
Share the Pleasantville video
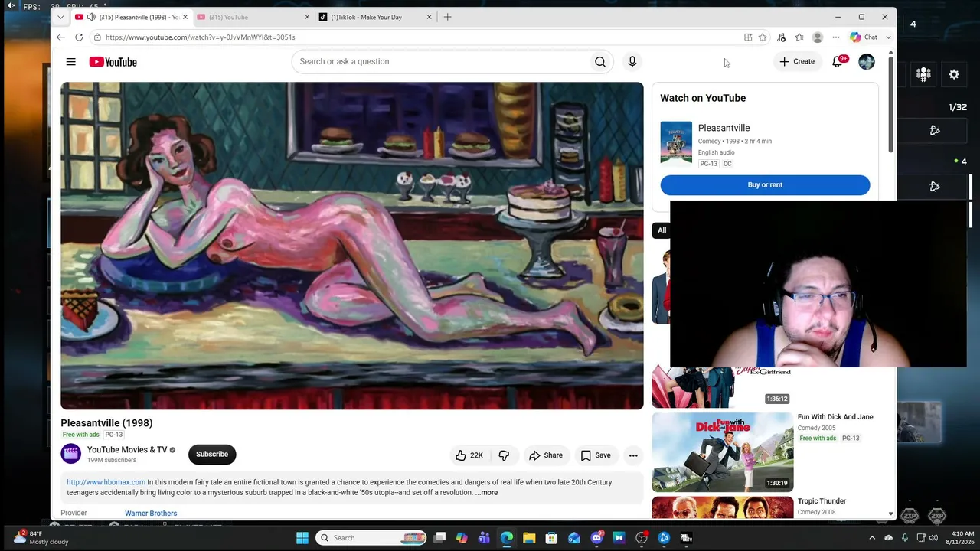[x=546, y=455]
